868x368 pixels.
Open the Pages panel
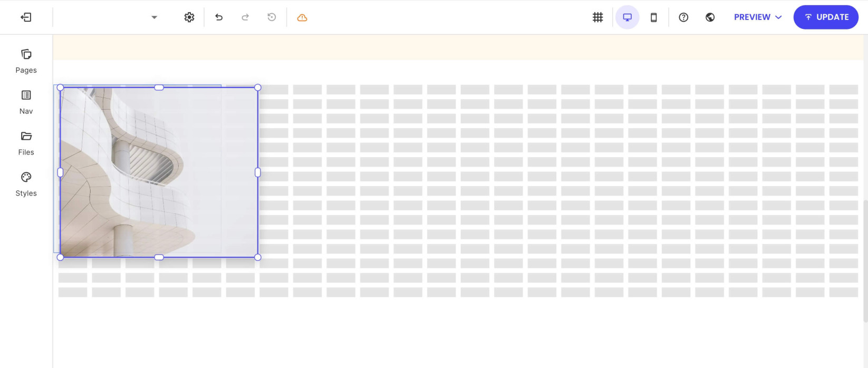pos(26,61)
